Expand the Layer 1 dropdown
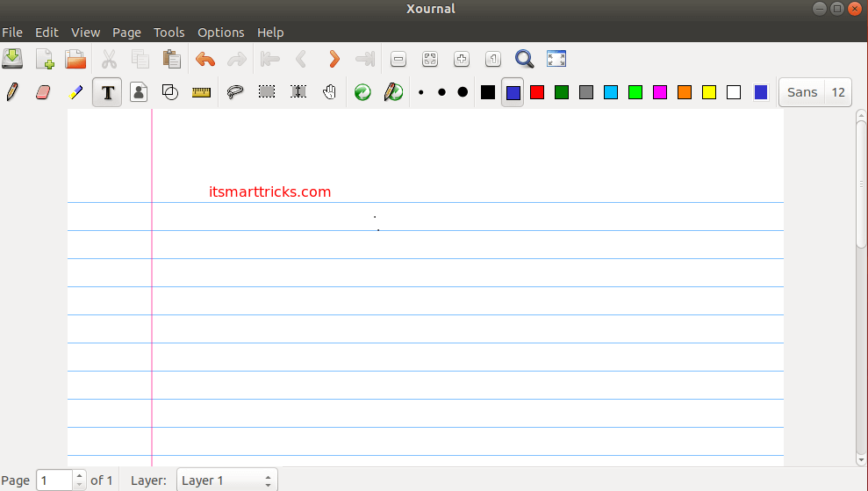This screenshot has height=491, width=868. [x=226, y=480]
